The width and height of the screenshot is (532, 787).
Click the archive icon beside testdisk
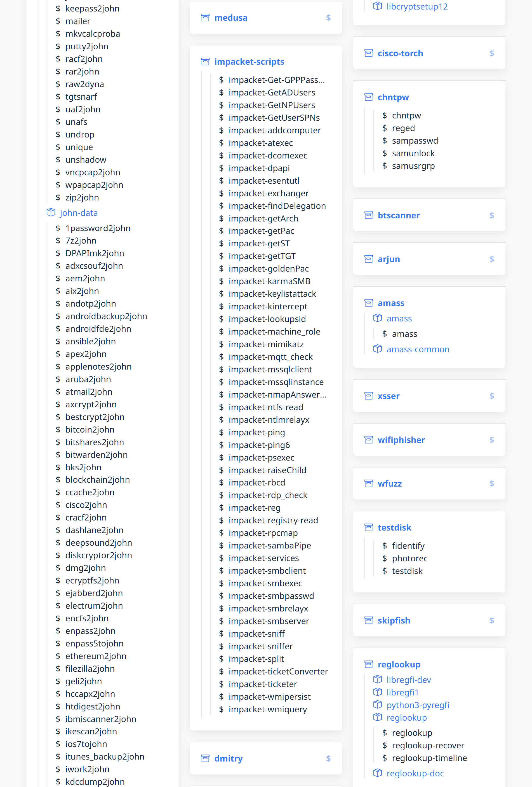point(369,527)
